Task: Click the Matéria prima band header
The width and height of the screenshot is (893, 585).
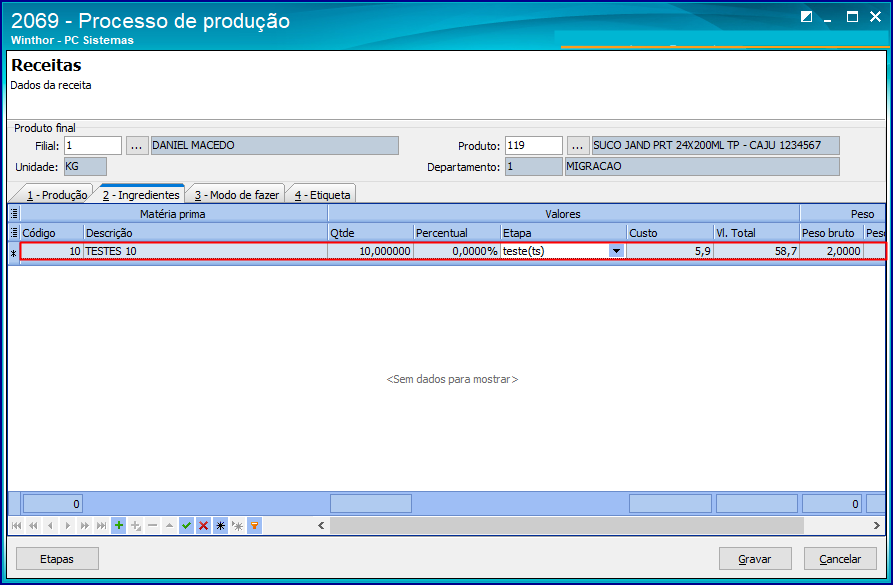Action: point(174,214)
